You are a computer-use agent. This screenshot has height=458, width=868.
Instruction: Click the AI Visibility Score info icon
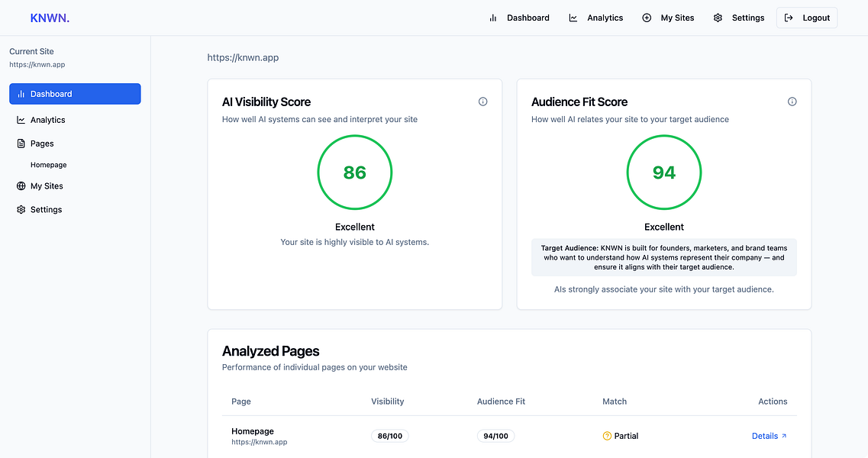(x=482, y=102)
